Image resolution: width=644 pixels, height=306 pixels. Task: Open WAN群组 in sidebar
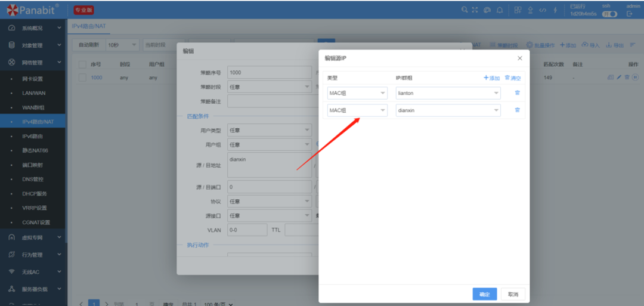(x=33, y=107)
